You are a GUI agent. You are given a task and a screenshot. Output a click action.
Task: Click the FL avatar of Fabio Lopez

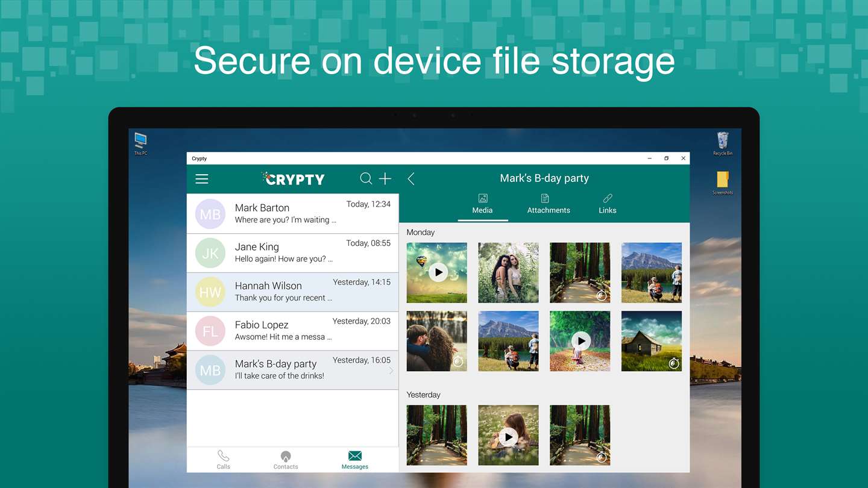pyautogui.click(x=210, y=331)
